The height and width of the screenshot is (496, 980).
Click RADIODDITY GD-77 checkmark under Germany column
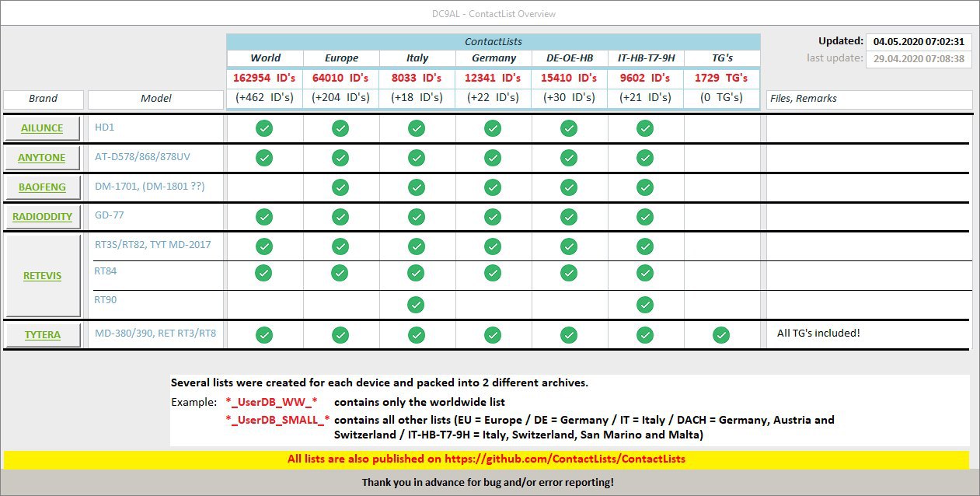click(493, 217)
